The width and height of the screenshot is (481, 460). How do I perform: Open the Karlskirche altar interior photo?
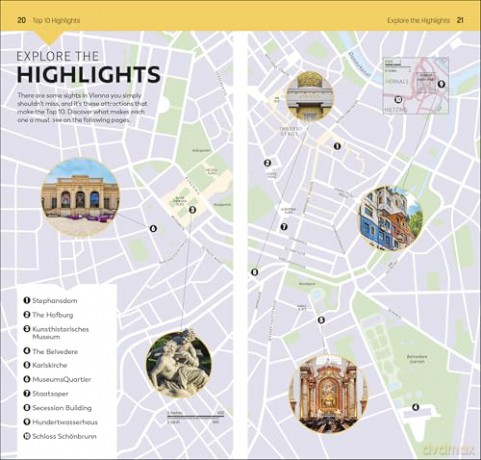tap(328, 393)
